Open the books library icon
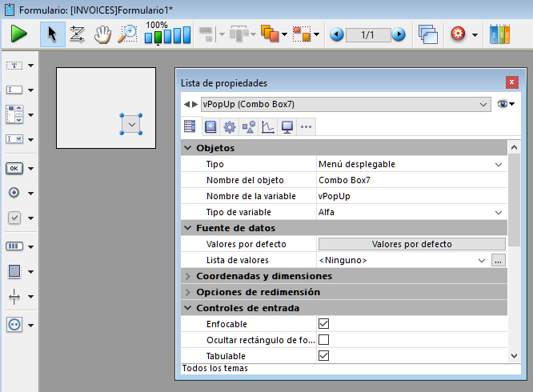 [499, 34]
